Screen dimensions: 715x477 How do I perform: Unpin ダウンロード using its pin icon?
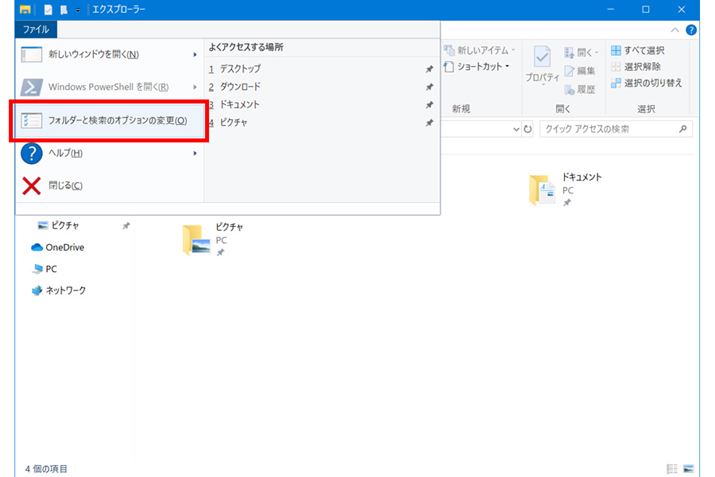pyautogui.click(x=429, y=87)
